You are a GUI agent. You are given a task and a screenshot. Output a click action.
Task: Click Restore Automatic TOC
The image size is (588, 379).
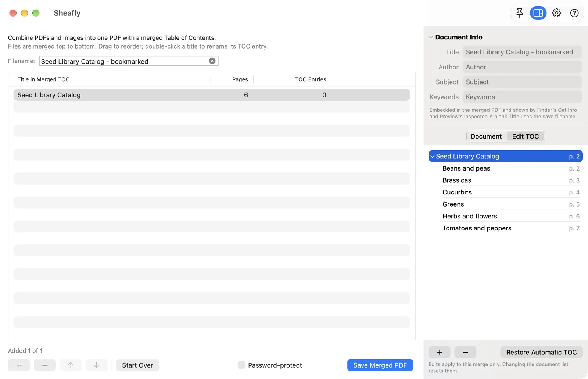coord(541,352)
